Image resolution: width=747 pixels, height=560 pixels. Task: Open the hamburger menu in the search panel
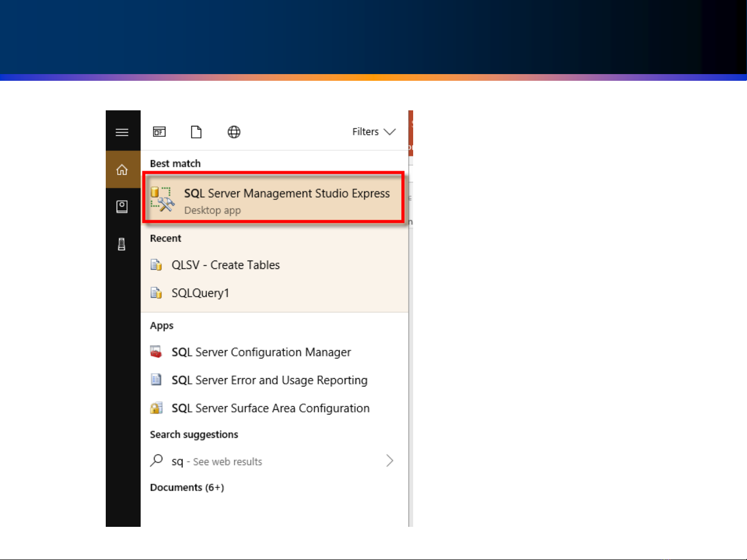click(122, 132)
